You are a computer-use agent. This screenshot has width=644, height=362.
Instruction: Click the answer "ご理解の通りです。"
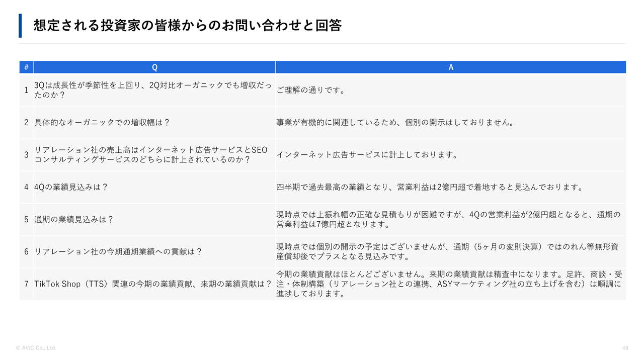[310, 90]
